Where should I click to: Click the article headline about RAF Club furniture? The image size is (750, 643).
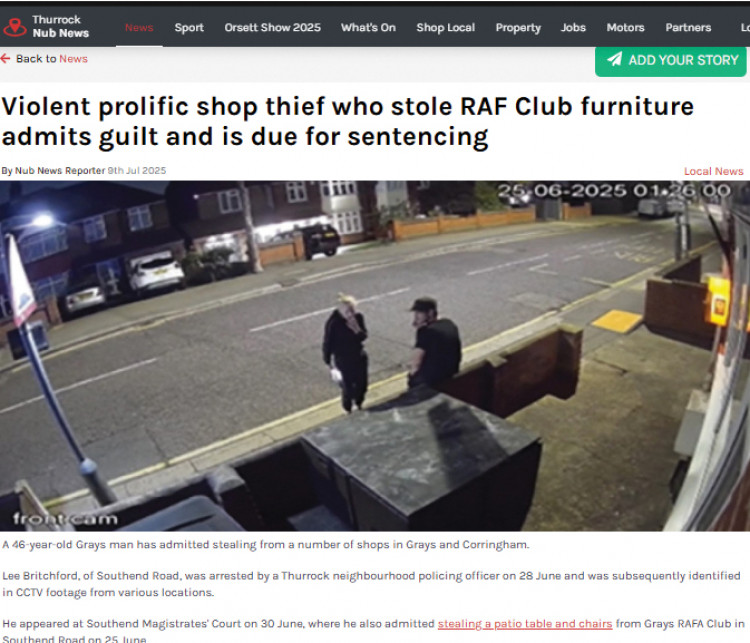(348, 122)
